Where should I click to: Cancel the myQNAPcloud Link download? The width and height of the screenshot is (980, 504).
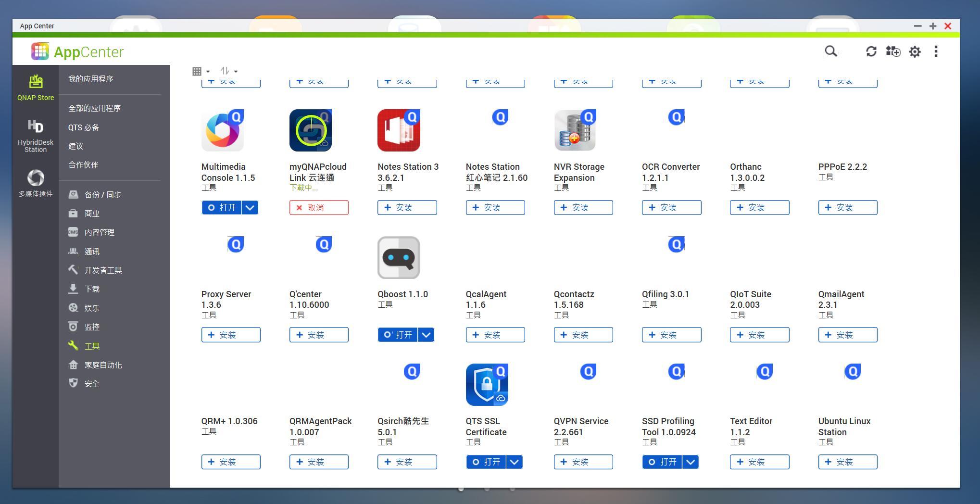(x=319, y=208)
